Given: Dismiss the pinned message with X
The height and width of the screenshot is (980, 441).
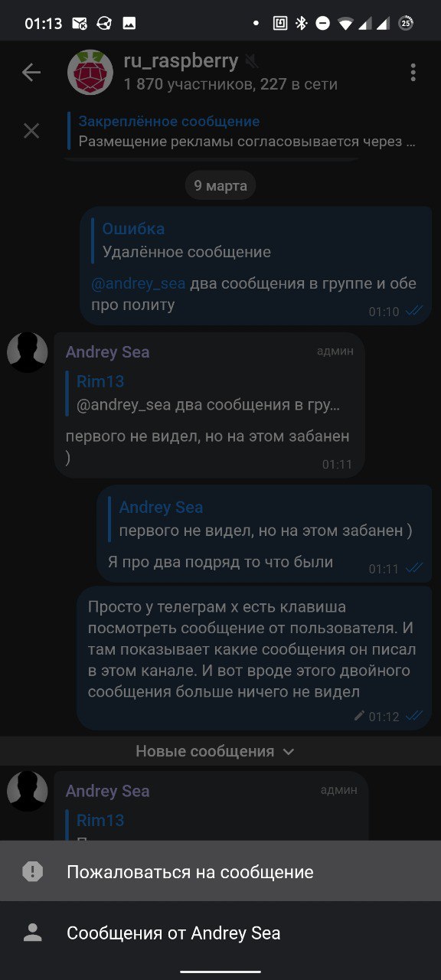Looking at the screenshot, I should point(31,131).
